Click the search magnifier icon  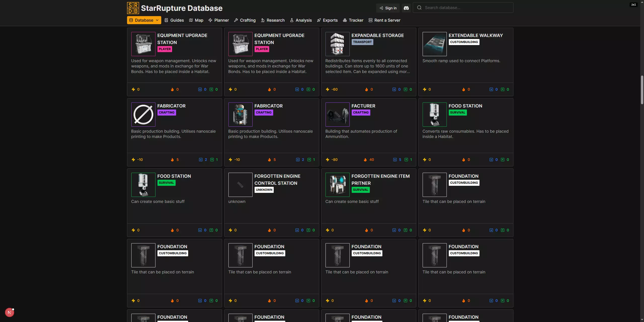pos(419,8)
